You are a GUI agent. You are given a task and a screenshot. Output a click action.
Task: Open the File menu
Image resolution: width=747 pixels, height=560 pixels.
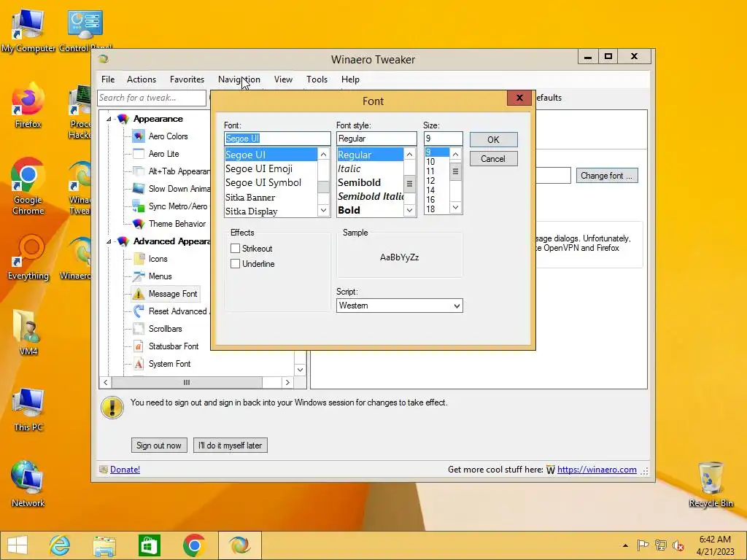tap(108, 79)
